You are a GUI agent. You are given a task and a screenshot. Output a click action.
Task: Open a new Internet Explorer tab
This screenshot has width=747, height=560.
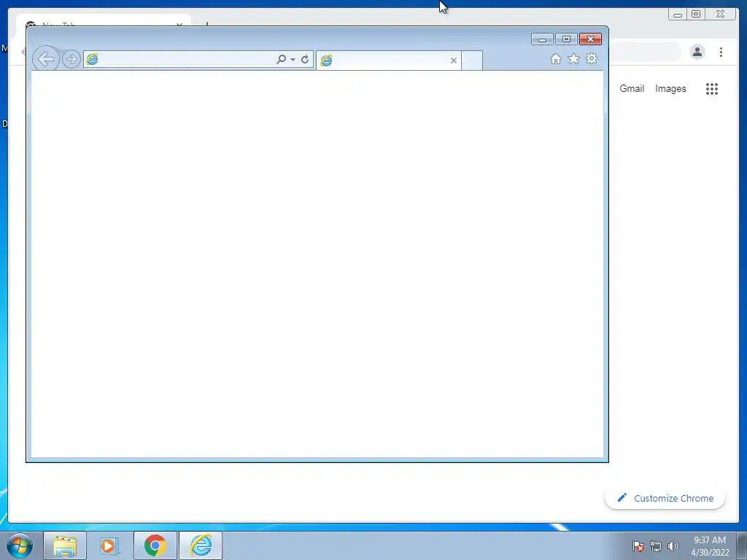pyautogui.click(x=472, y=61)
